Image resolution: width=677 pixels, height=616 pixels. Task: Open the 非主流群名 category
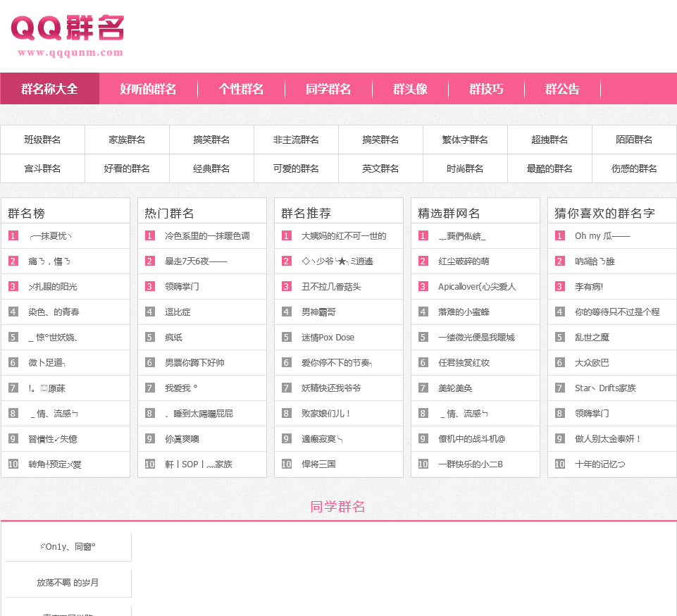pos(296,140)
